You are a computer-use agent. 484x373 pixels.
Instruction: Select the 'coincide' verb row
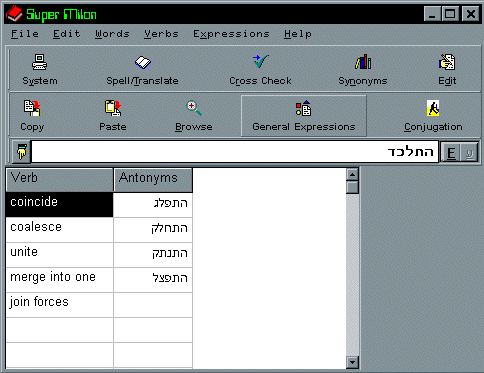point(60,205)
